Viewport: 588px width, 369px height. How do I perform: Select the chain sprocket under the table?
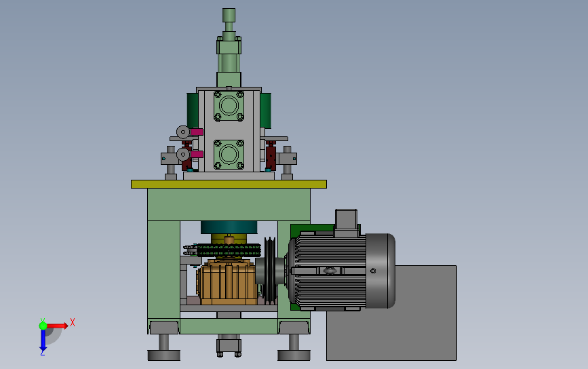tap(222, 250)
